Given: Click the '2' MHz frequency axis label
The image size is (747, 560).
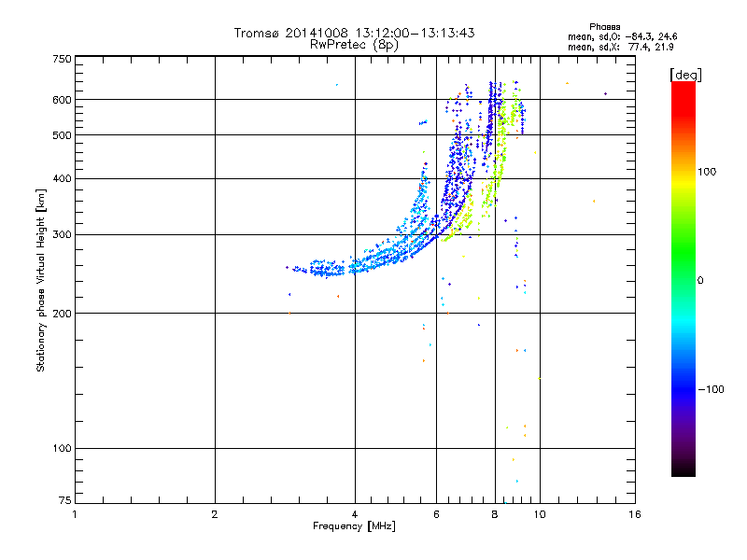Looking at the screenshot, I should click(215, 514).
